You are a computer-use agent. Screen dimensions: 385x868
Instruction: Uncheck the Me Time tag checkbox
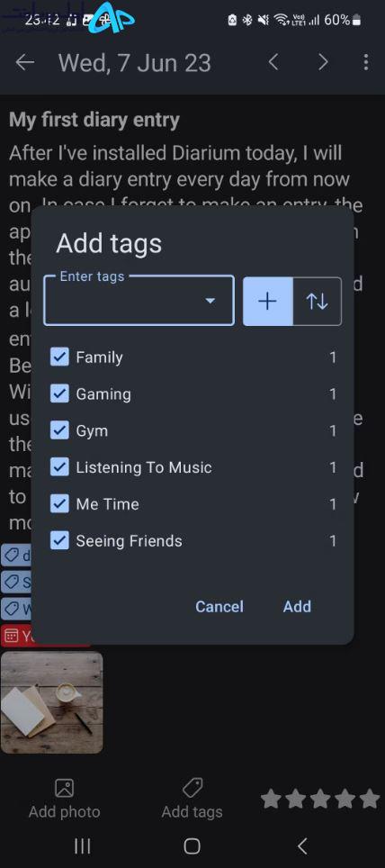pos(59,503)
